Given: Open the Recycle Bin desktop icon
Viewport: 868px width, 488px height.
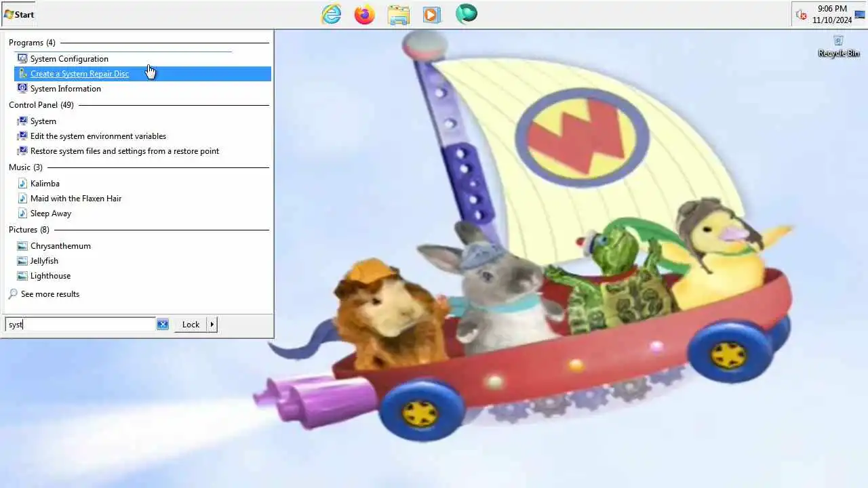Looking at the screenshot, I should pyautogui.click(x=839, y=46).
